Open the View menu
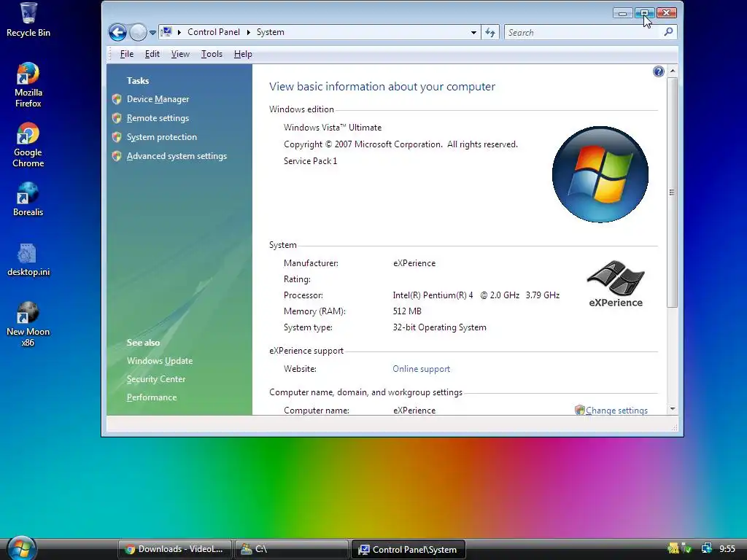747x560 pixels. (181, 54)
